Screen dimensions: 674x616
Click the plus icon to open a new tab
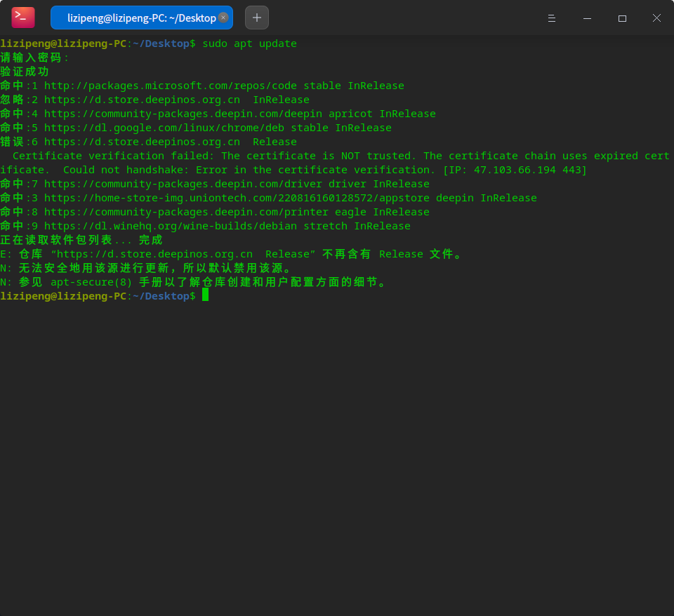tap(256, 17)
